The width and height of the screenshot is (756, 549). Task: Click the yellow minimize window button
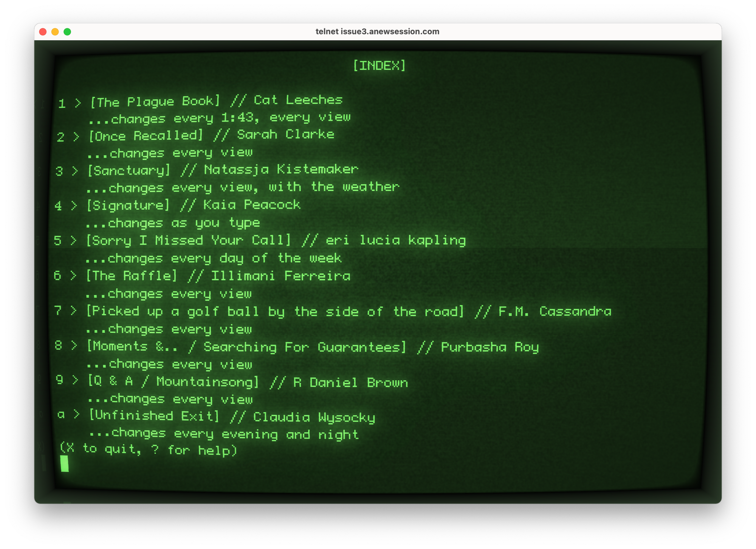pos(55,32)
